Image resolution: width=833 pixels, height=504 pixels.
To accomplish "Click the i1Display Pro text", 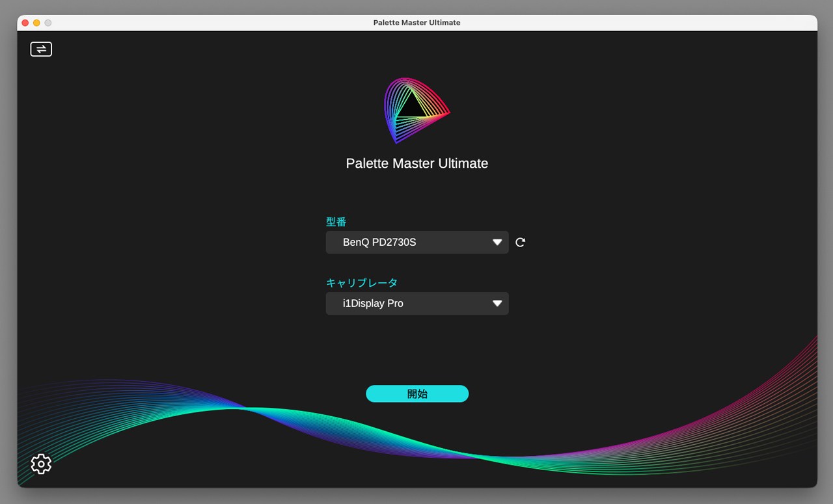I will [373, 304].
